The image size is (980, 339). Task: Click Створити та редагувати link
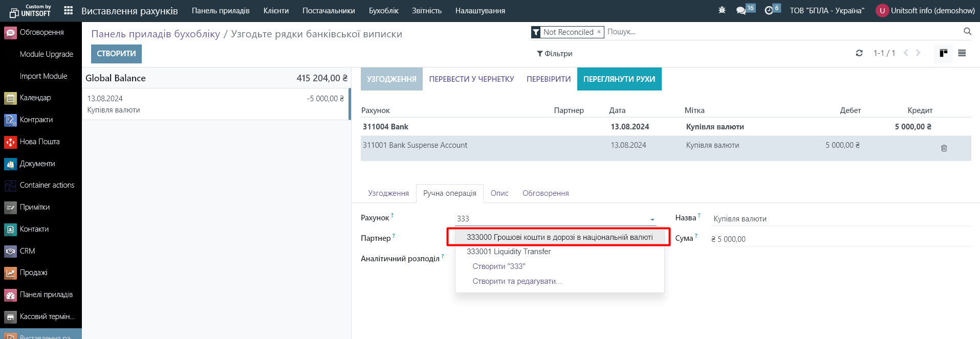point(517,281)
